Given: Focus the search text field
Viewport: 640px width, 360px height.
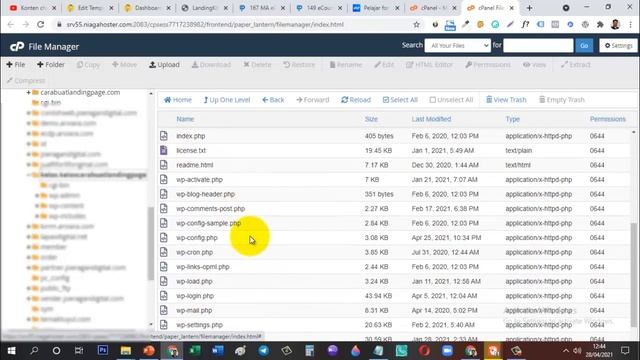Looking at the screenshot, I should (x=538, y=45).
